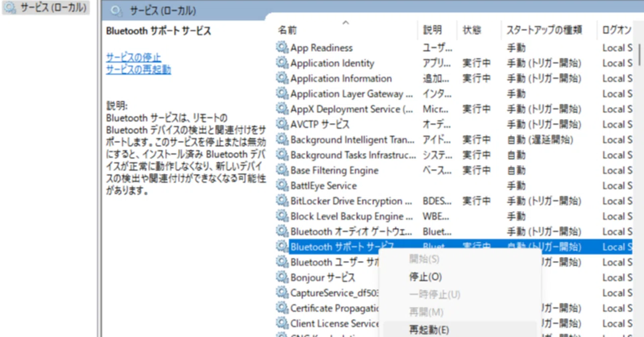Select the Application Information service name
The image size is (644, 337).
tap(341, 78)
